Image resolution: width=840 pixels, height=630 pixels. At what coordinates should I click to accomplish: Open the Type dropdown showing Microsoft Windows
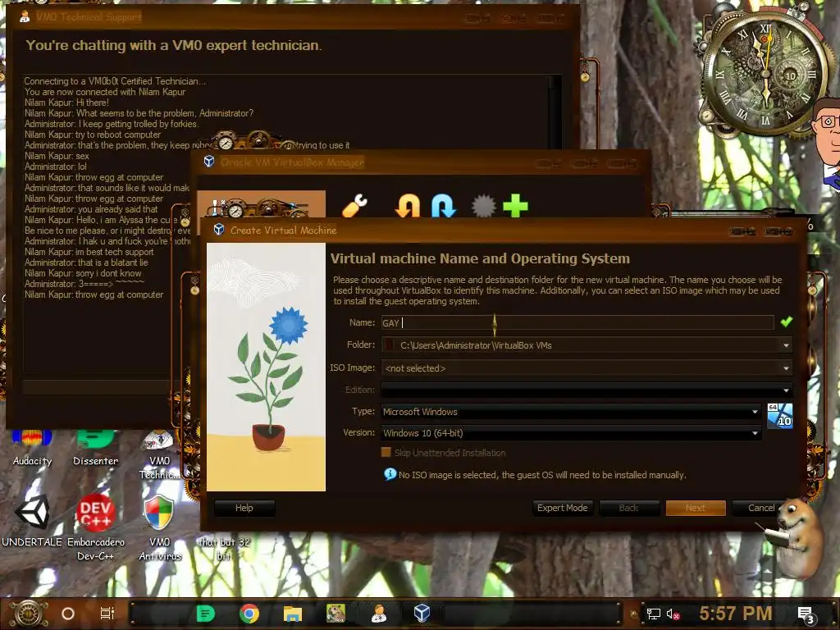(x=571, y=412)
